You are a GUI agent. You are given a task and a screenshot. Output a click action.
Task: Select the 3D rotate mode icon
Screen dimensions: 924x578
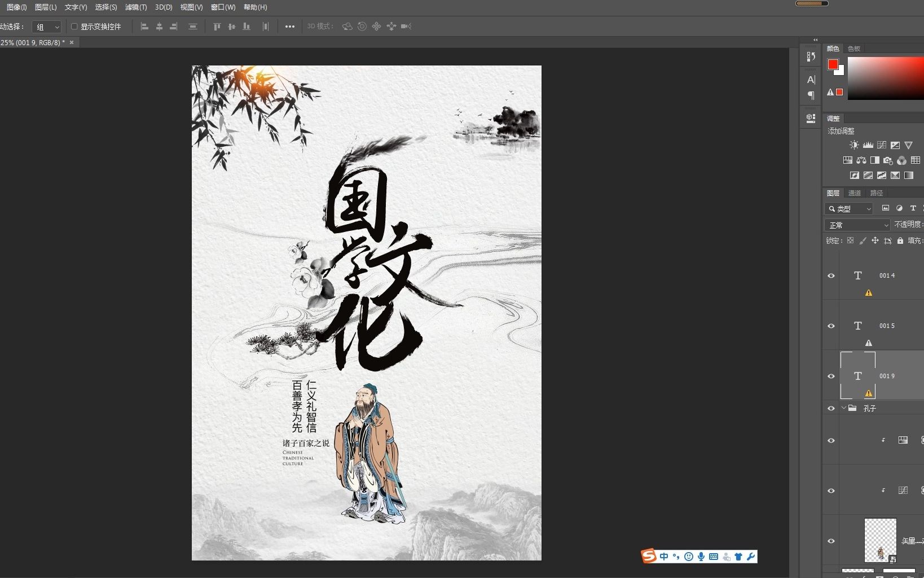(x=347, y=27)
